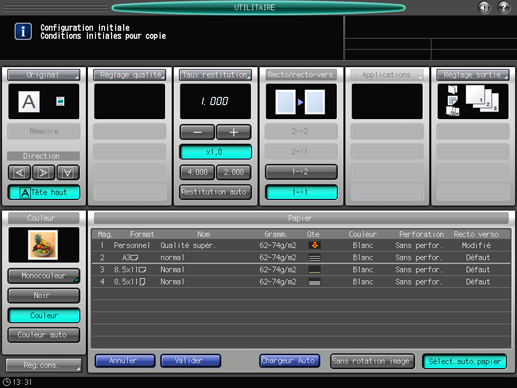The height and width of the screenshot is (388, 517).
Task: Click the 1.000 zoom value display
Action: pyautogui.click(x=215, y=101)
